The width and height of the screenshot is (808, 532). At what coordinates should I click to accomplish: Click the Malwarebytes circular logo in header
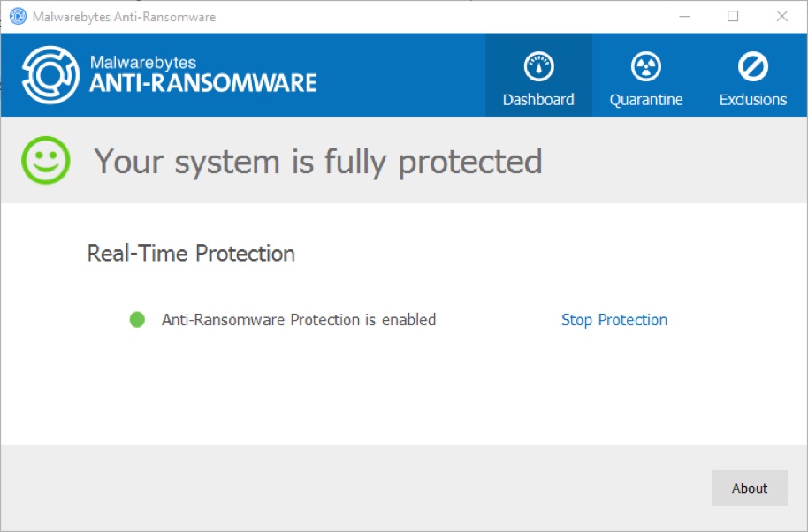[50, 75]
